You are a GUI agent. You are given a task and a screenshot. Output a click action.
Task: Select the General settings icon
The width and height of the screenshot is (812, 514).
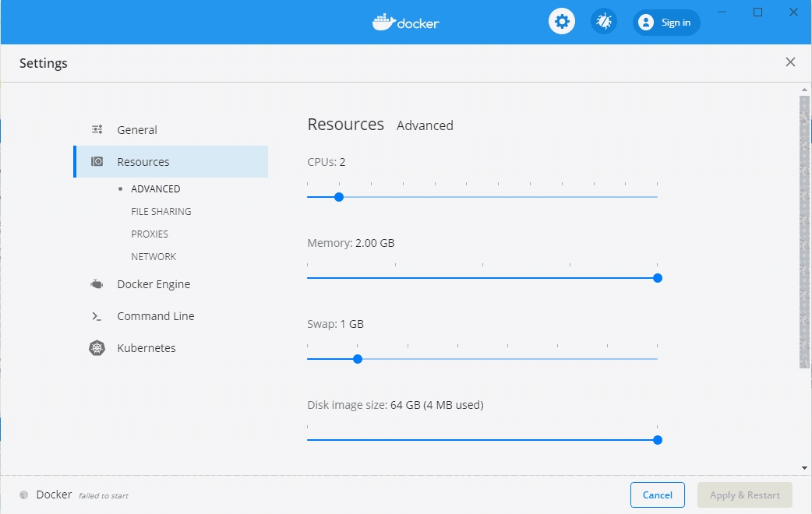(x=97, y=128)
